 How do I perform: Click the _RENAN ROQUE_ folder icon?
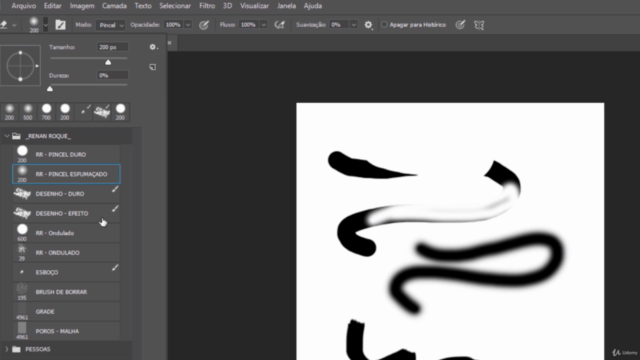click(x=16, y=136)
